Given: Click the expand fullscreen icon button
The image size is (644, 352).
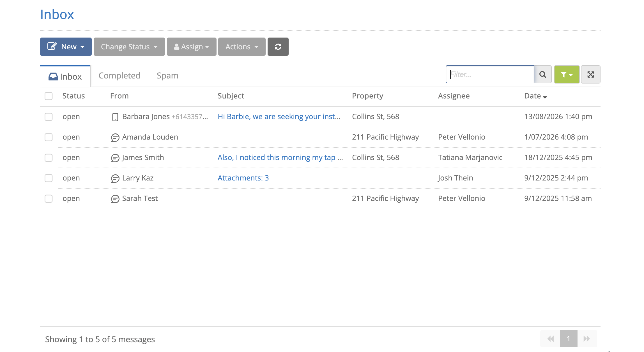Looking at the screenshot, I should point(591,74).
